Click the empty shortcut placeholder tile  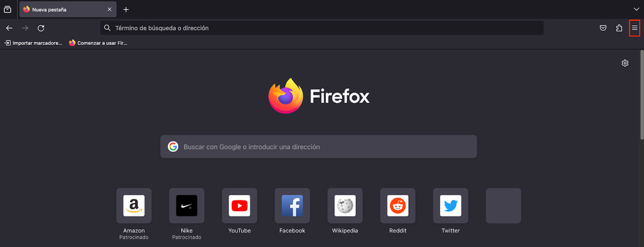click(503, 206)
